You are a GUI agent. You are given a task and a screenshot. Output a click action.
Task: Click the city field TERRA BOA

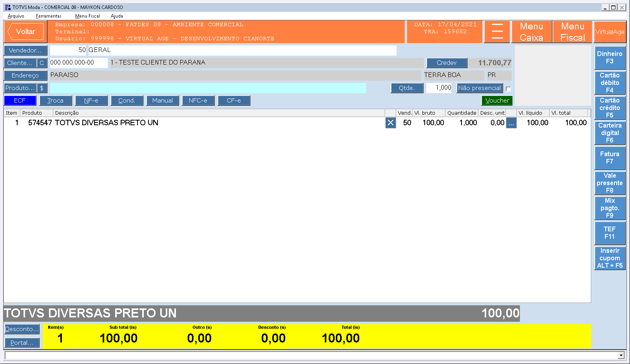(454, 75)
